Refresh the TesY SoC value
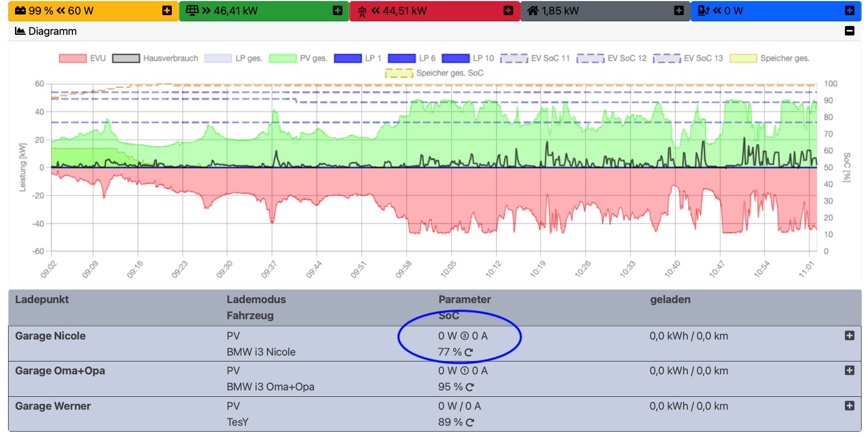 pos(470,423)
